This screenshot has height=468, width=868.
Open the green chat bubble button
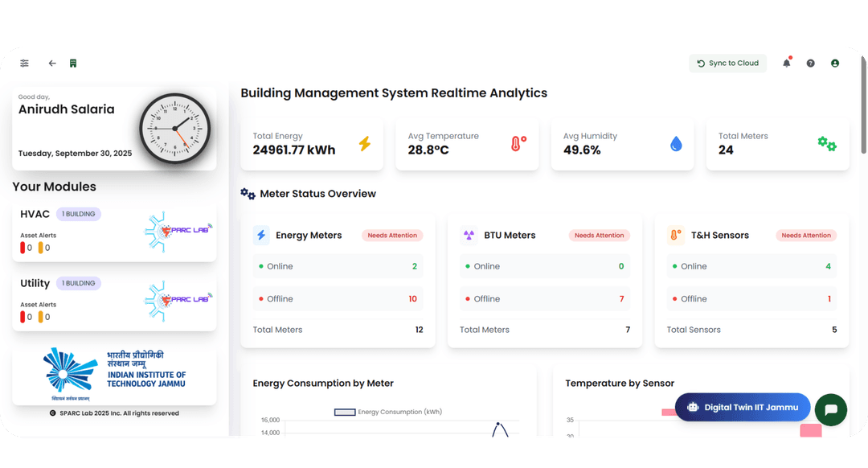tap(830, 410)
